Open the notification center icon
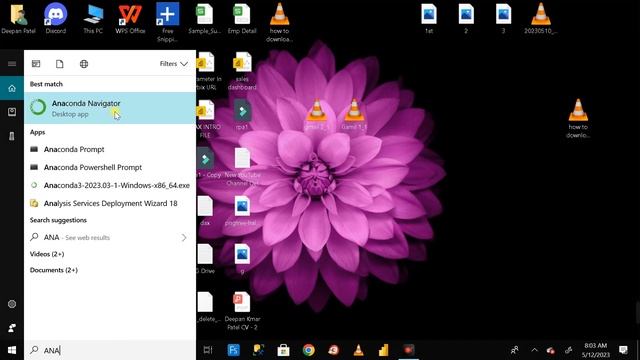The image size is (640, 360). (x=623, y=350)
